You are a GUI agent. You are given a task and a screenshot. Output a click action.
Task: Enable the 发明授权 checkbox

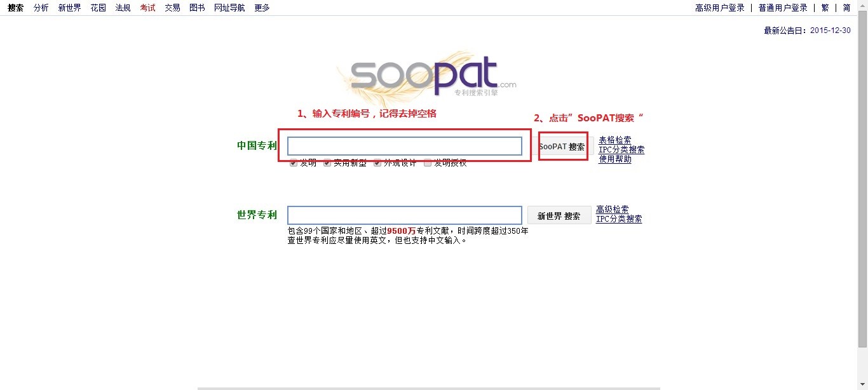pyautogui.click(x=427, y=163)
